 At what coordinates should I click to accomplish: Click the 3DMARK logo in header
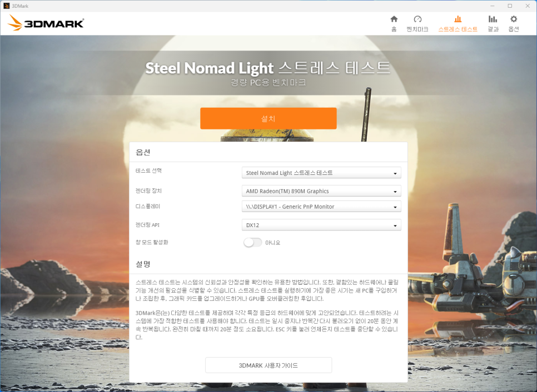point(47,23)
